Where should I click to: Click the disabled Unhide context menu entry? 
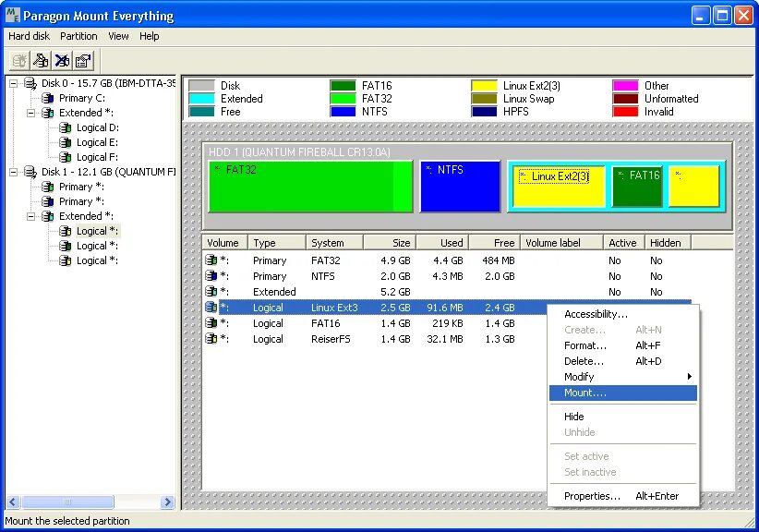point(623,432)
